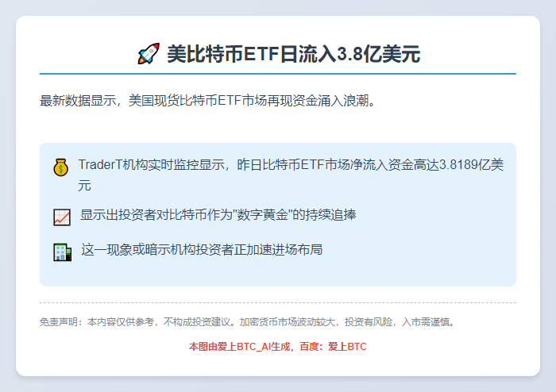Click the intro sentence starting "最新数据显示"
Image resolution: width=556 pixels, height=392 pixels.
click(208, 101)
